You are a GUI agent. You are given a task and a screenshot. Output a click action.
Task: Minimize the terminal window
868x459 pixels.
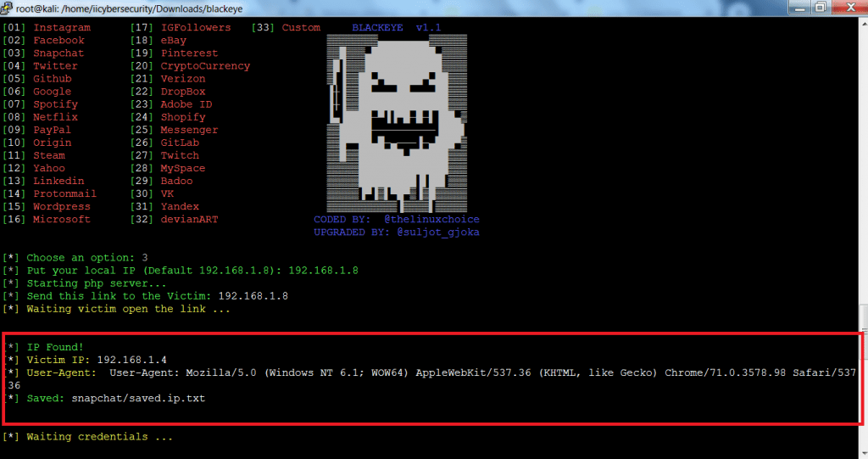(x=800, y=7)
